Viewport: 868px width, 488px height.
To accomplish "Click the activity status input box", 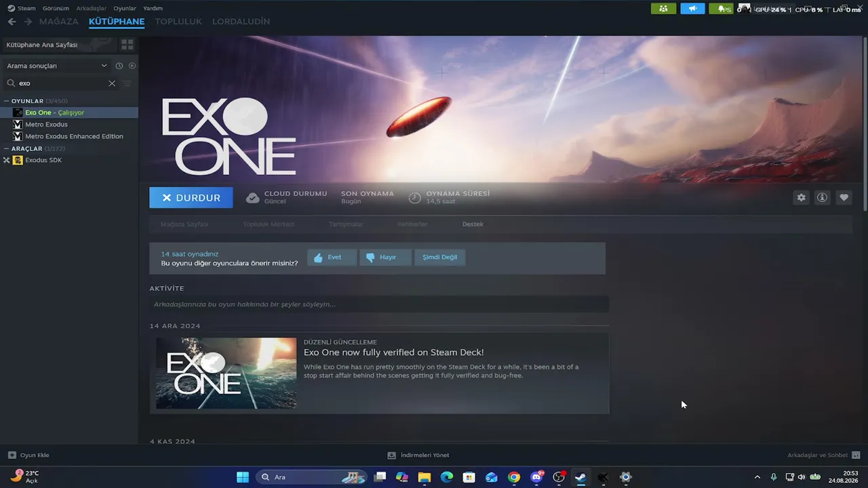I will 379,304.
